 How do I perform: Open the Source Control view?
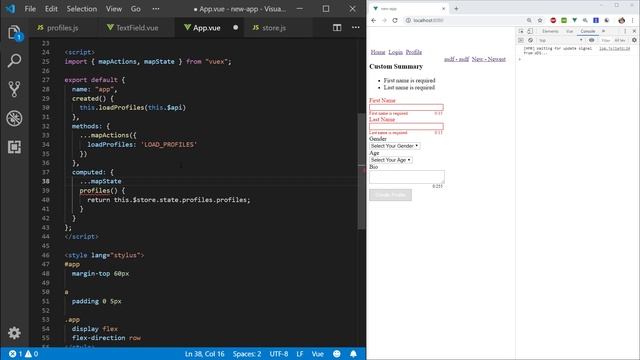14,89
